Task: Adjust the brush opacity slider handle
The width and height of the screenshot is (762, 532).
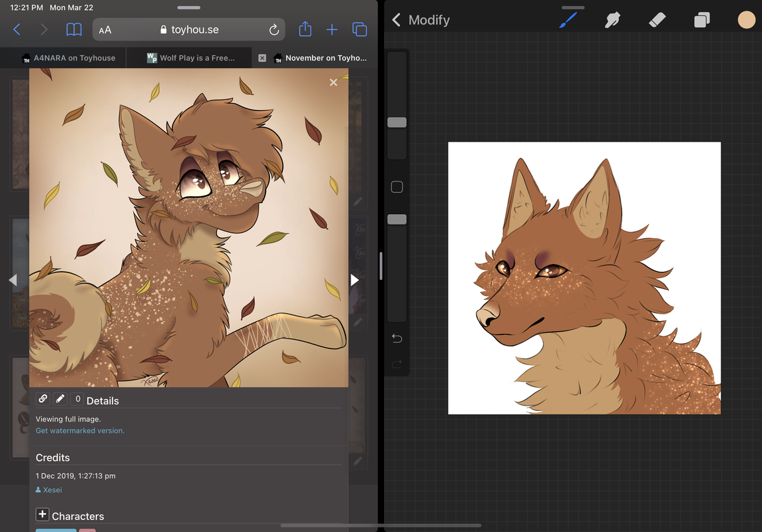Action: tap(397, 219)
